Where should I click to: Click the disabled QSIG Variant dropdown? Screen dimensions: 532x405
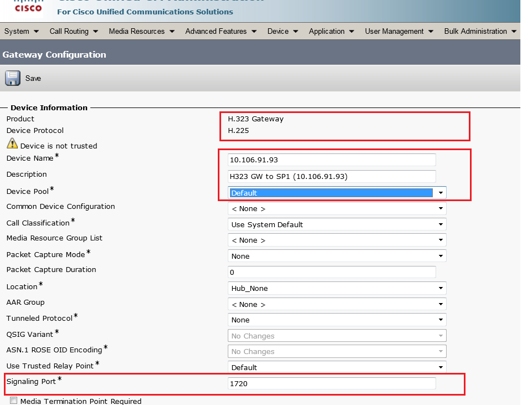click(x=337, y=335)
